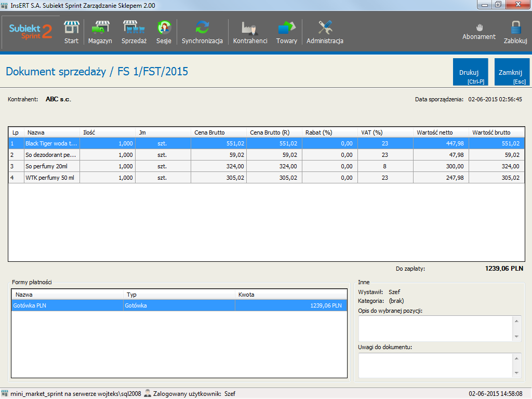
Task: Click the Do zapłaty total 1239,06 PLN
Action: (504, 269)
